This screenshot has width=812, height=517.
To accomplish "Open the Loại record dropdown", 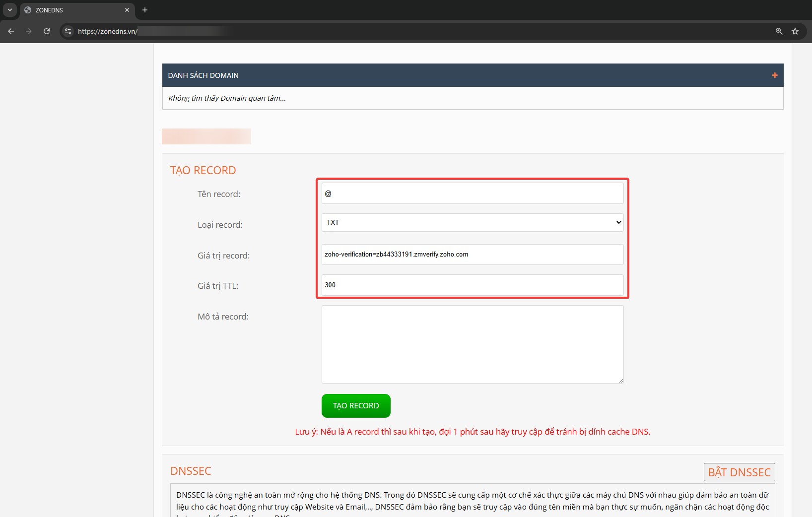I will tap(472, 223).
